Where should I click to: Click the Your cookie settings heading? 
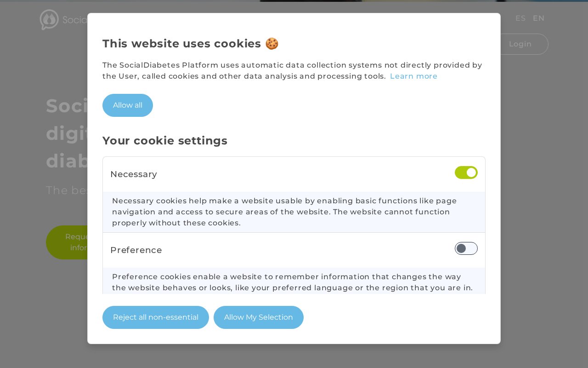tap(165, 141)
